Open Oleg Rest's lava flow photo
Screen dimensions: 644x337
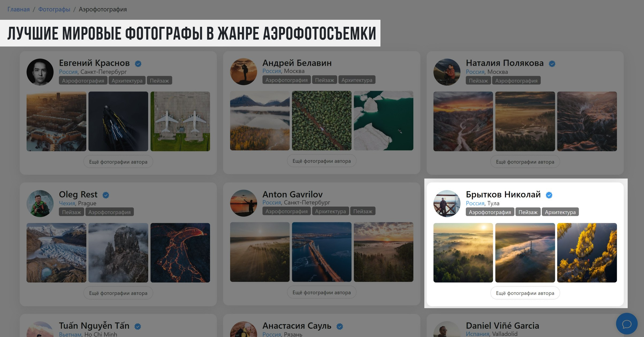[180, 253]
